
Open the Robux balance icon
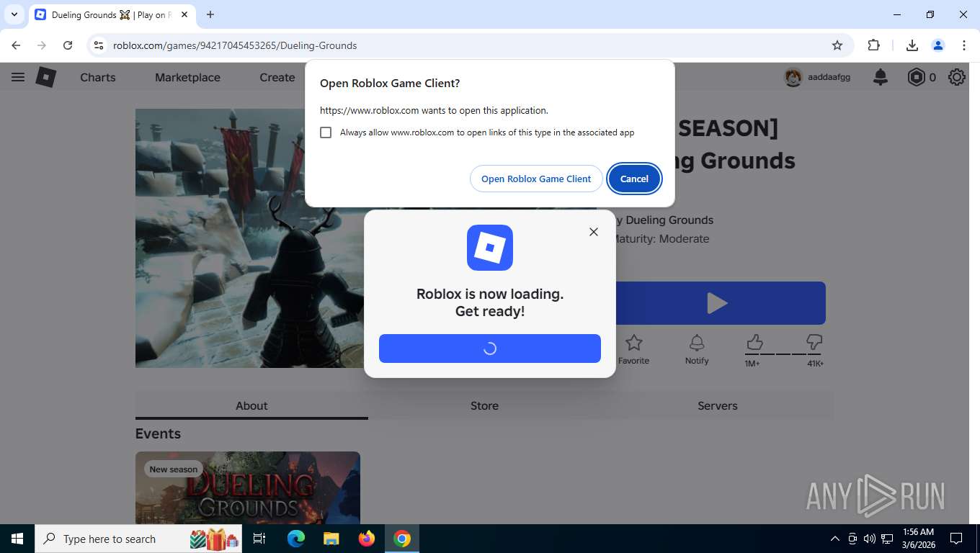click(916, 77)
